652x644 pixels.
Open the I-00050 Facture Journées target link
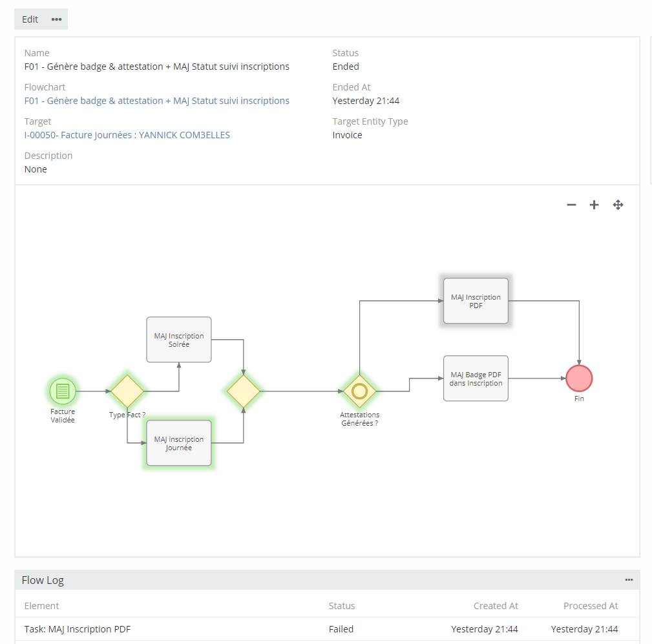127,135
